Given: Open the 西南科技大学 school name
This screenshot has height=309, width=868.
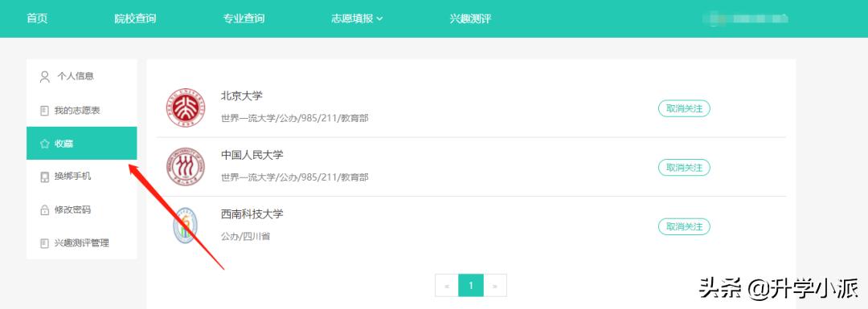Looking at the screenshot, I should [252, 214].
